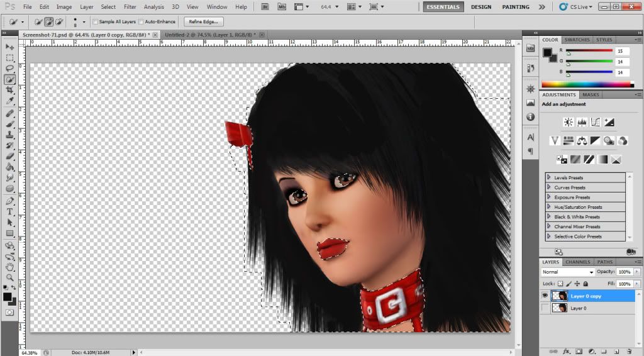Image resolution: width=644 pixels, height=356 pixels.
Task: Select the Hand tool
Action: 9,267
